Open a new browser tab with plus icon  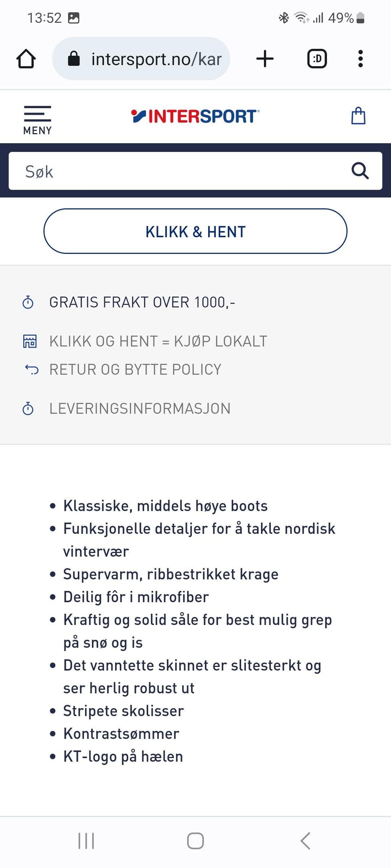click(265, 59)
